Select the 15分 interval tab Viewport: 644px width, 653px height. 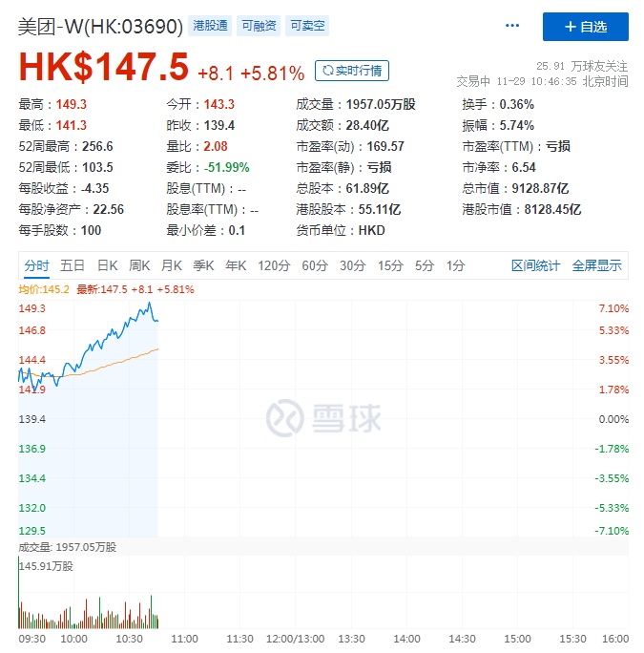coord(390,265)
